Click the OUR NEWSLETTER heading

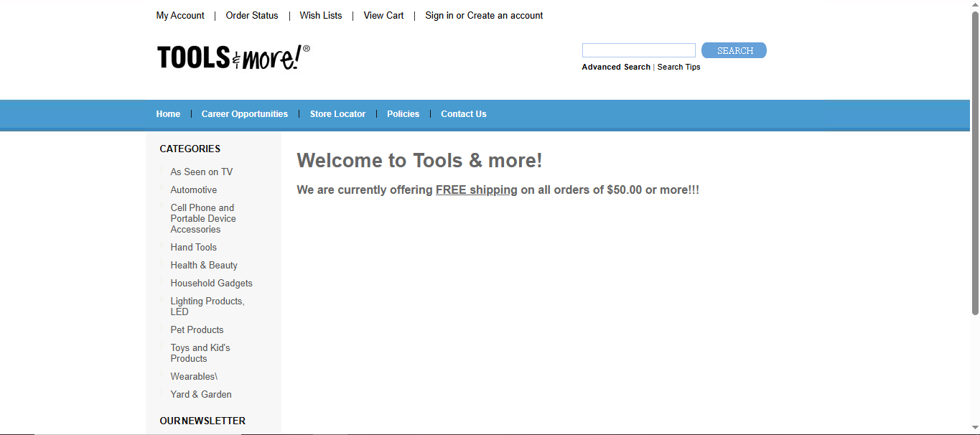coord(202,421)
